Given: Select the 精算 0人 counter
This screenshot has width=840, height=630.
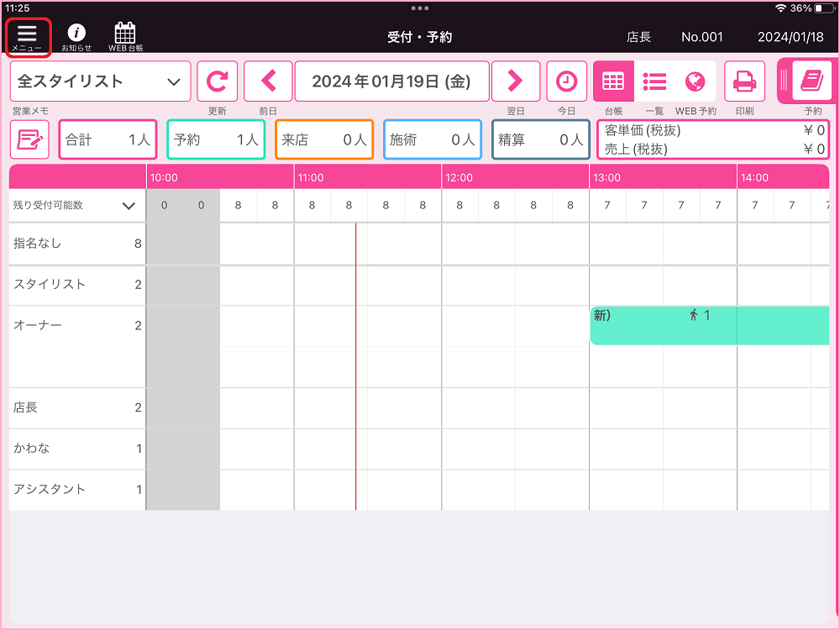Looking at the screenshot, I should click(540, 139).
